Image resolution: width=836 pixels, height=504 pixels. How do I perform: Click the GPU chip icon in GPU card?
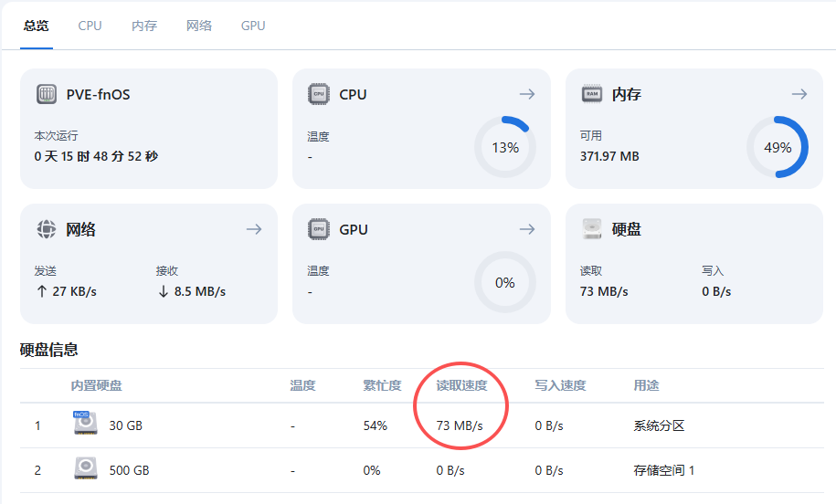pyautogui.click(x=319, y=229)
